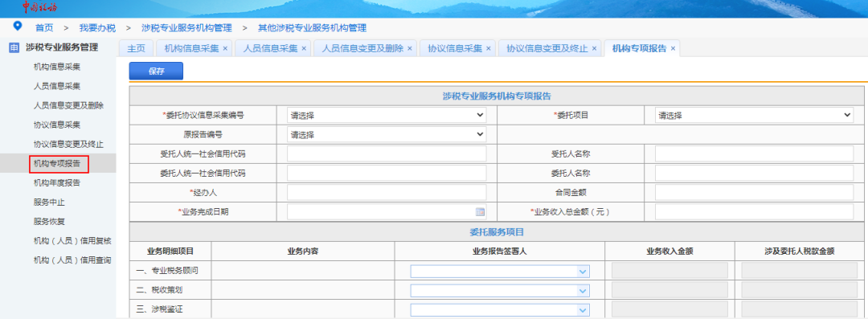Focus the 委托人名称 input field

(754, 174)
